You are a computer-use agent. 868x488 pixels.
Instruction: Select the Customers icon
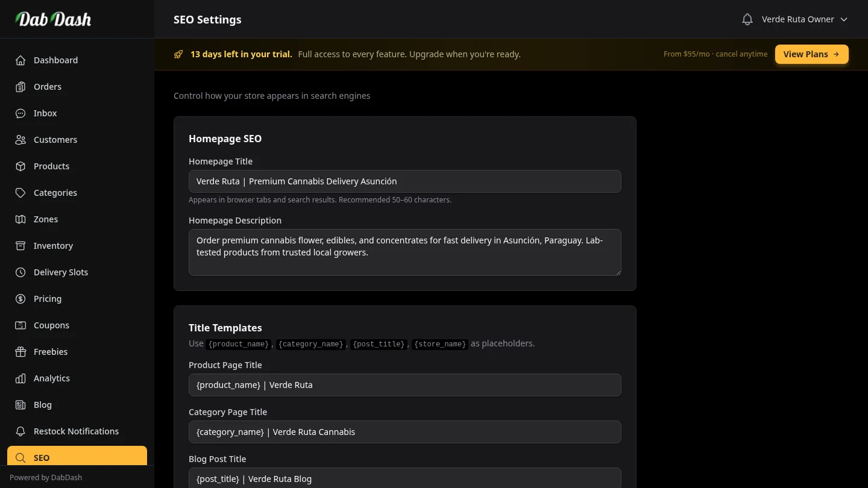coord(20,140)
